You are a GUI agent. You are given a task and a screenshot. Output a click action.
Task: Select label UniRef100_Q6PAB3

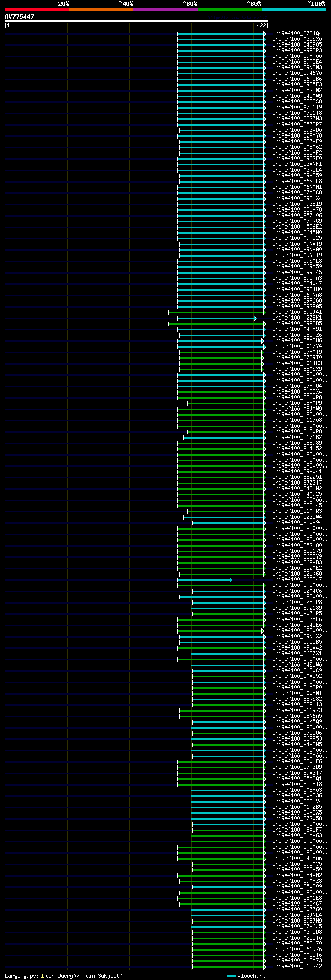(297, 563)
